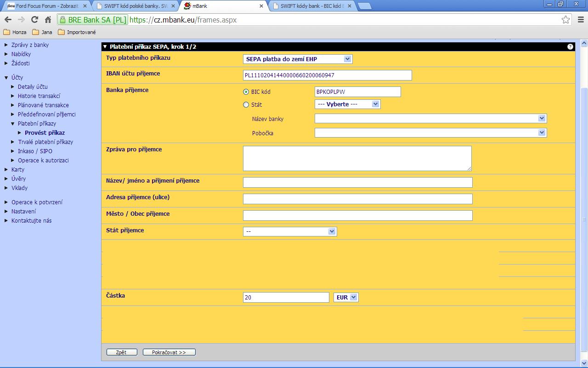Go to browser home page icon
588x368 pixels.
[48, 20]
